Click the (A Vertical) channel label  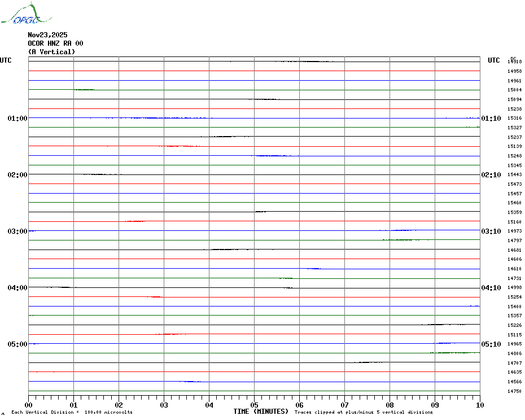click(51, 52)
